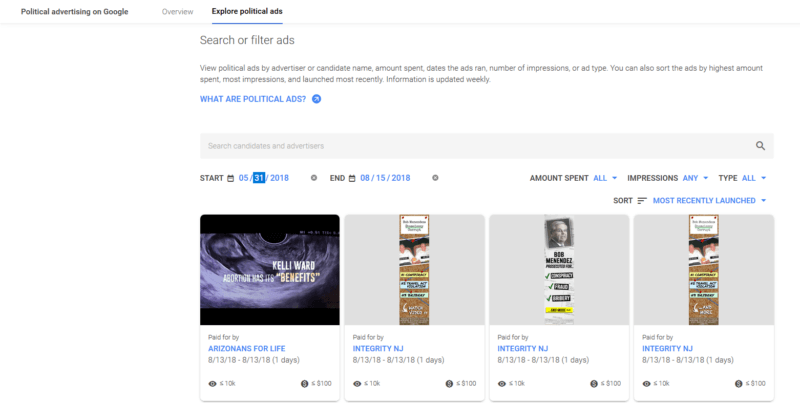Click the search magnifier icon
The image size is (800, 403).
(x=760, y=146)
